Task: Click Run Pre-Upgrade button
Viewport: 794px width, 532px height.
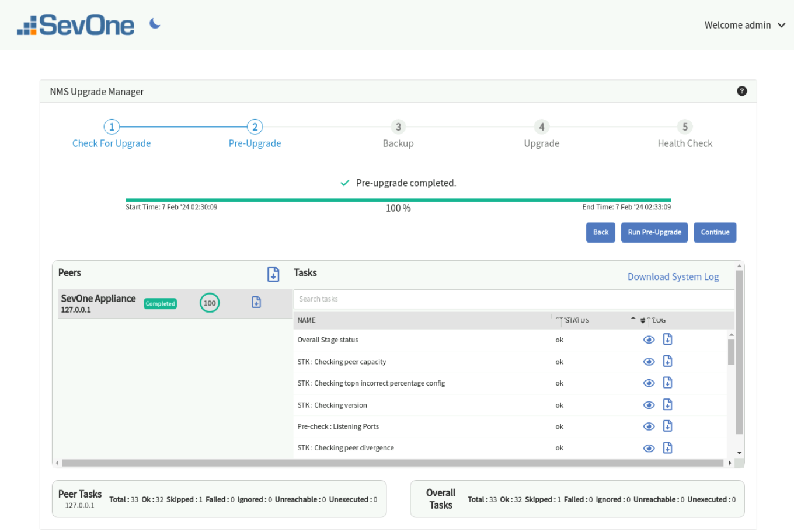Action: coord(654,232)
